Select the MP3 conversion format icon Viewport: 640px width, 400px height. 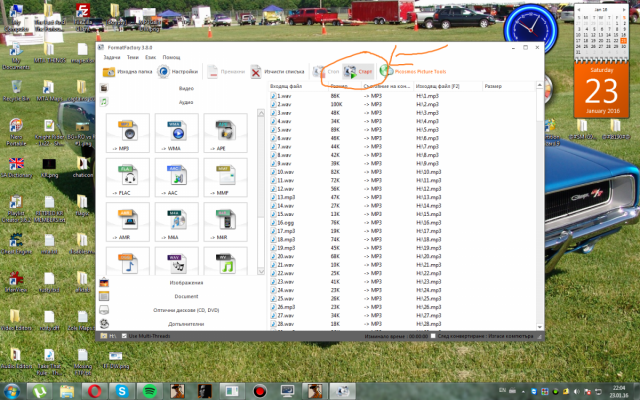(126, 134)
